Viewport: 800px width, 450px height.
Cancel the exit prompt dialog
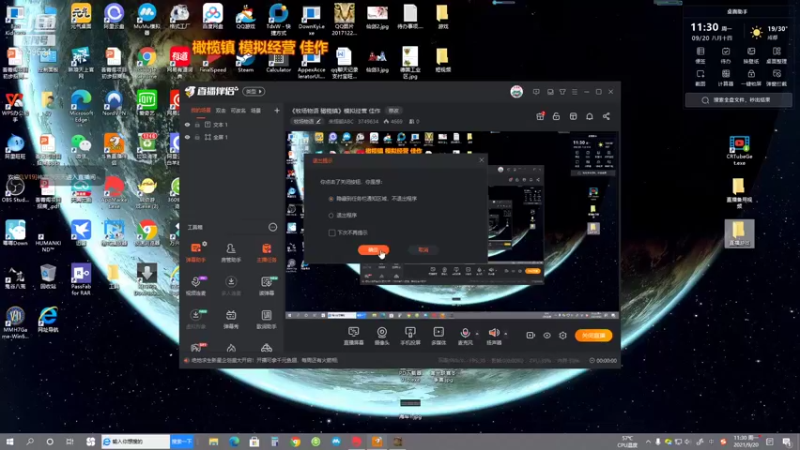click(423, 249)
